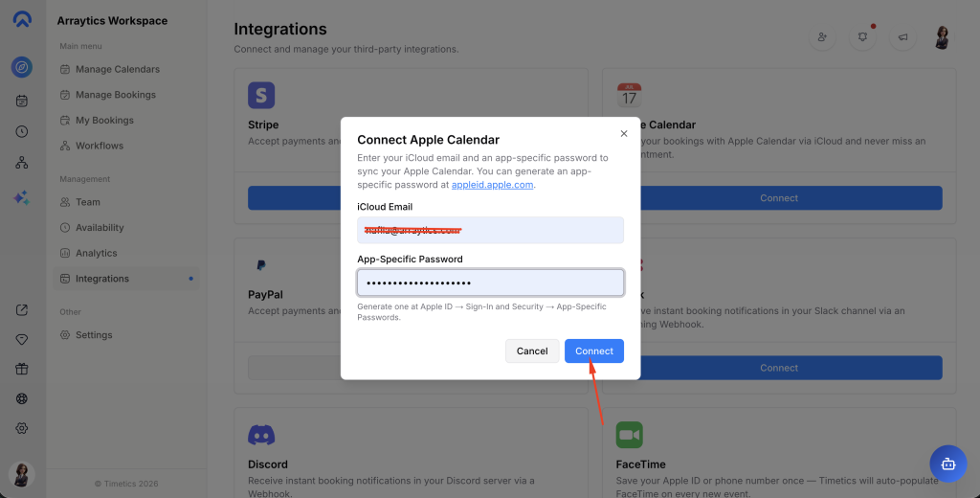Open the calendar icon in left rail

pyautogui.click(x=22, y=100)
